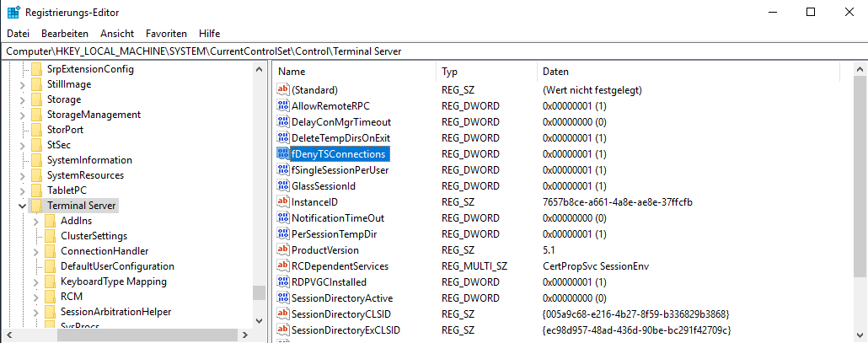The width and height of the screenshot is (868, 343).
Task: Click the ProductVersion string icon
Action: 283,250
